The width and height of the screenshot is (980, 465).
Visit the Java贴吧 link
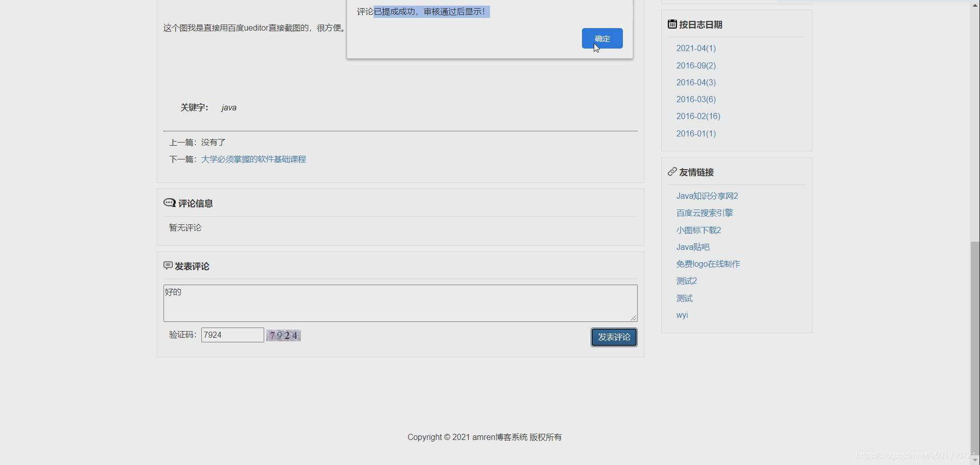tap(692, 247)
